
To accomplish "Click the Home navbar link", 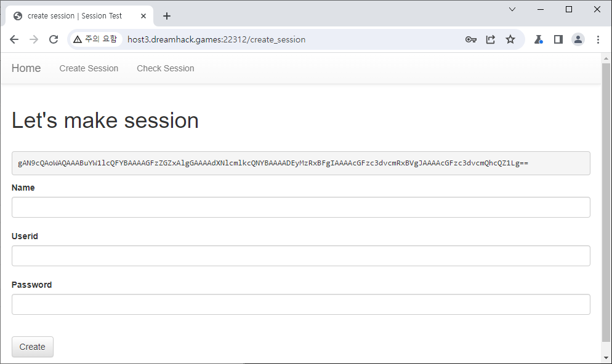I will click(x=26, y=68).
